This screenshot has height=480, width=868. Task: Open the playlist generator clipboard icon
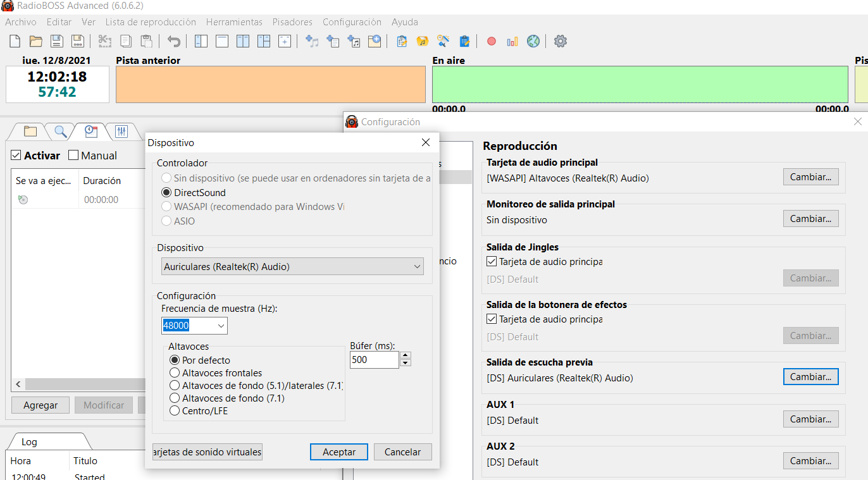tap(402, 41)
